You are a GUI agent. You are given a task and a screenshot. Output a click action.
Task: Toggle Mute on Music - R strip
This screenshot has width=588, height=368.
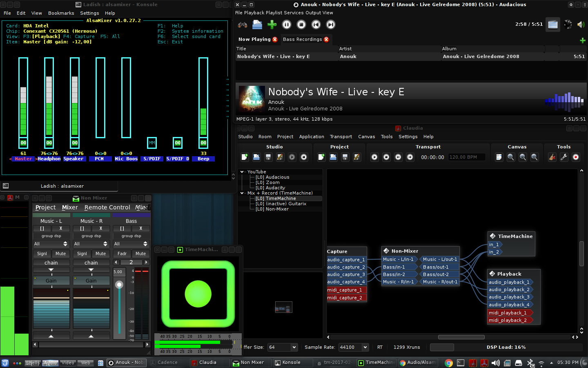(101, 254)
